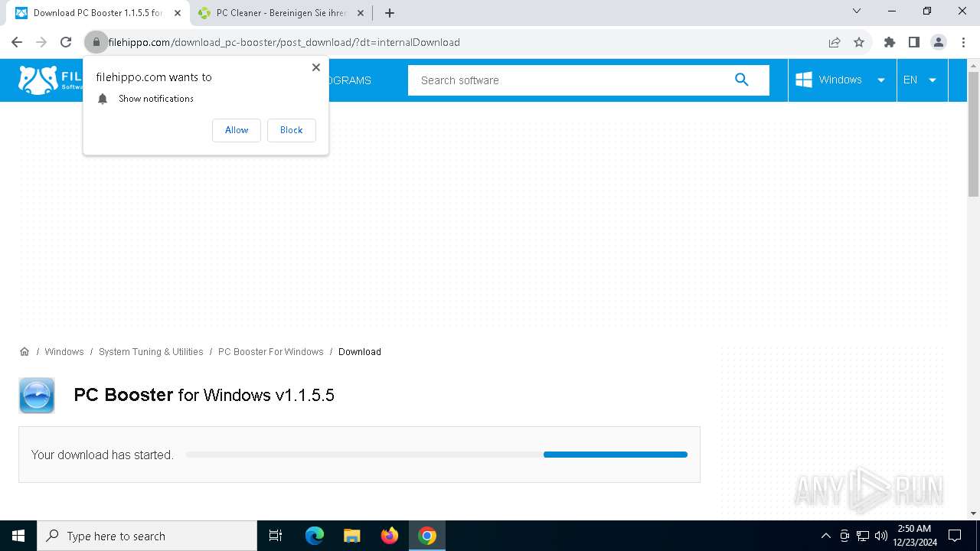
Task: Click the download progress bar
Action: click(x=436, y=455)
